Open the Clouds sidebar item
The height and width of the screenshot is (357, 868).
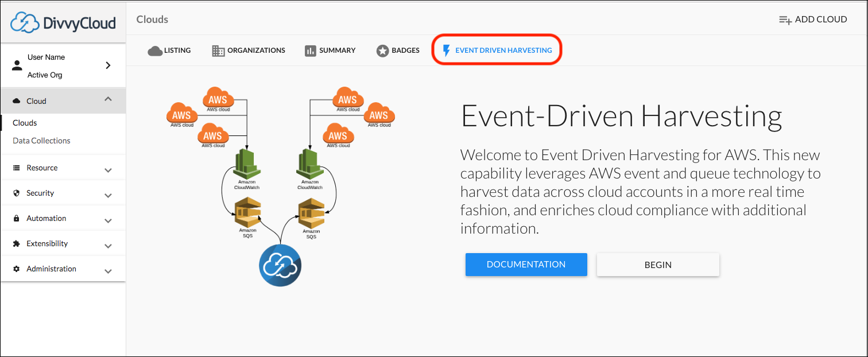pyautogui.click(x=25, y=123)
